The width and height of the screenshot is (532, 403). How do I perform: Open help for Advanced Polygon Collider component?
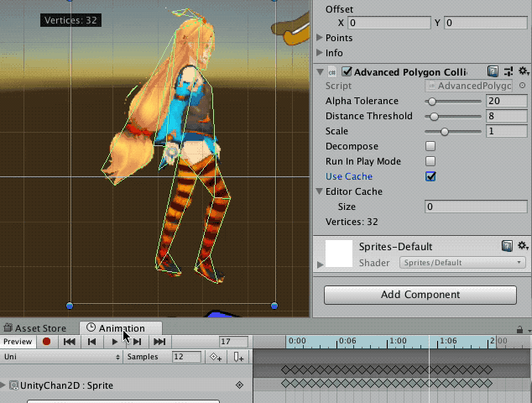(x=493, y=71)
